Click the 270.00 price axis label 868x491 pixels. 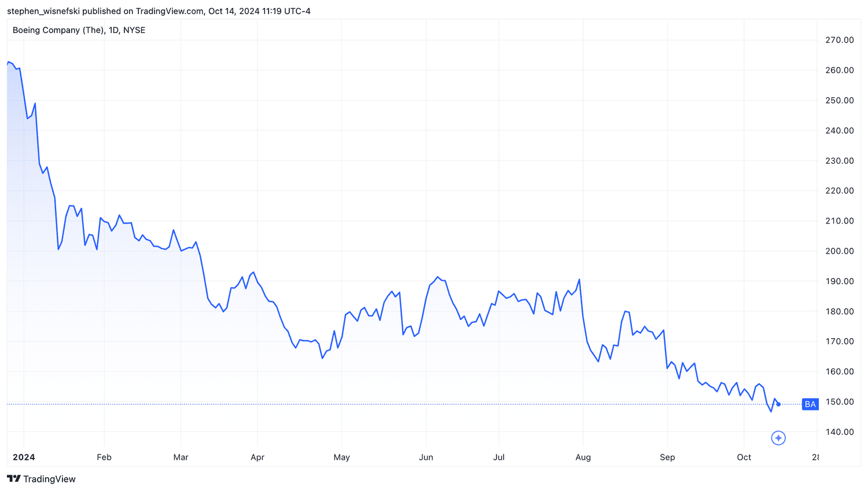(x=839, y=40)
